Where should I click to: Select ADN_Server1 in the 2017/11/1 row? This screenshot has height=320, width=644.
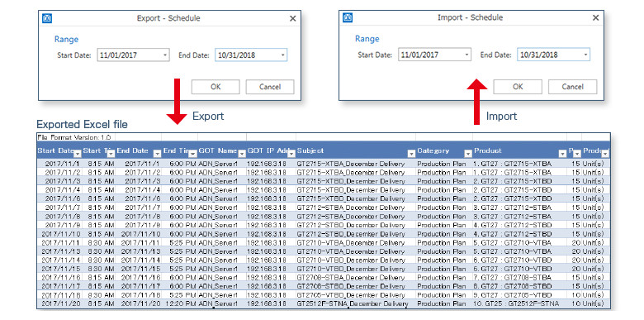(x=222, y=164)
